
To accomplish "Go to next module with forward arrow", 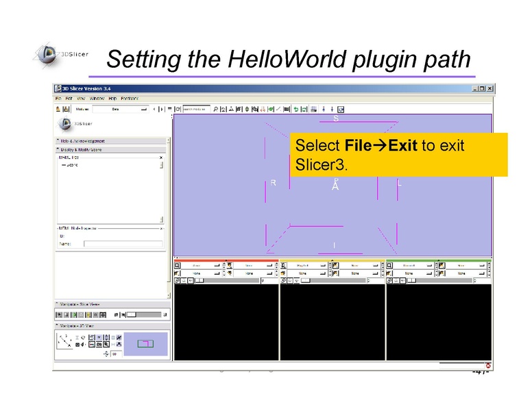I will 161,109.
